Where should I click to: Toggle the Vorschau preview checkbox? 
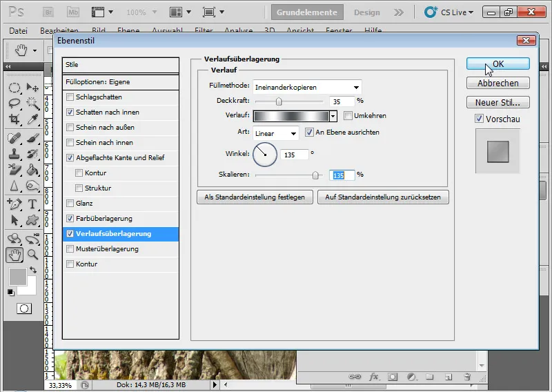point(479,119)
